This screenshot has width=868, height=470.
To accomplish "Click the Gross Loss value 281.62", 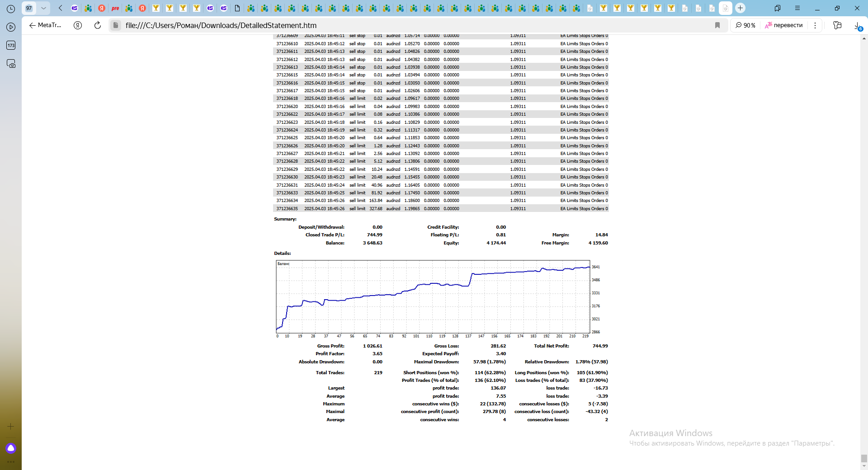I will (x=498, y=346).
